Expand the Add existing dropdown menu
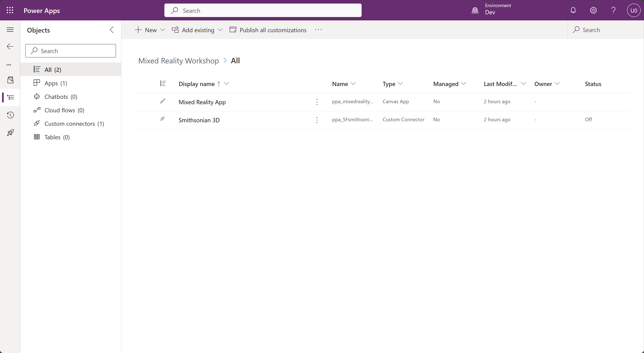The image size is (644, 353). coord(221,30)
